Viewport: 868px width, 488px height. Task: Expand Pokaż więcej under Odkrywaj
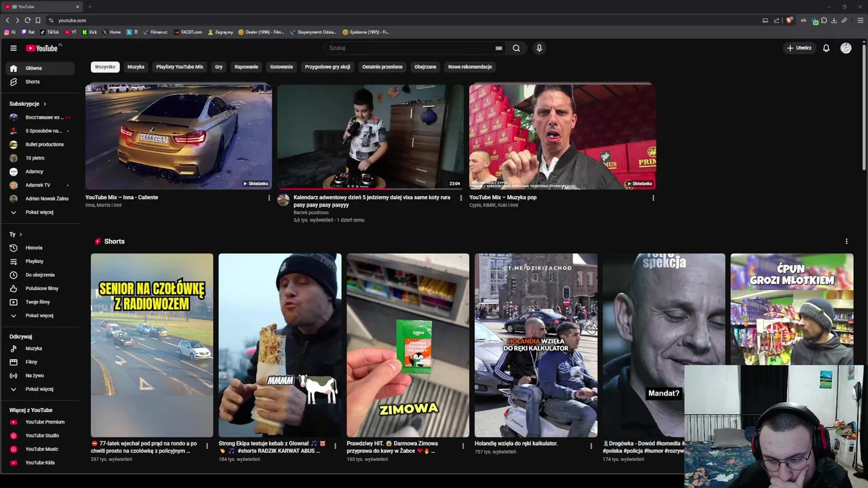pyautogui.click(x=41, y=389)
